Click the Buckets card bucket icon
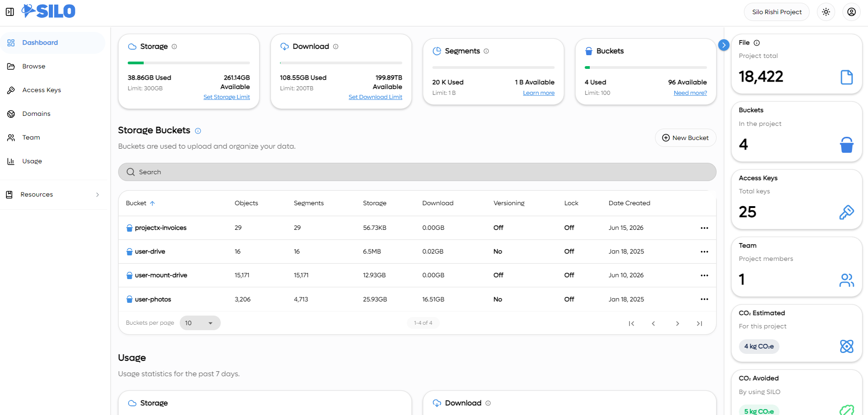The width and height of the screenshot is (868, 415). 589,51
